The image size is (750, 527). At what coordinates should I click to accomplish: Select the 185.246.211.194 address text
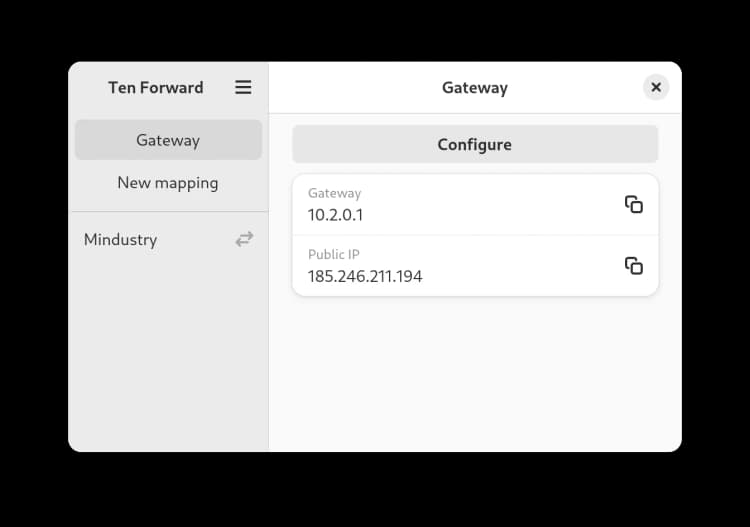365,276
